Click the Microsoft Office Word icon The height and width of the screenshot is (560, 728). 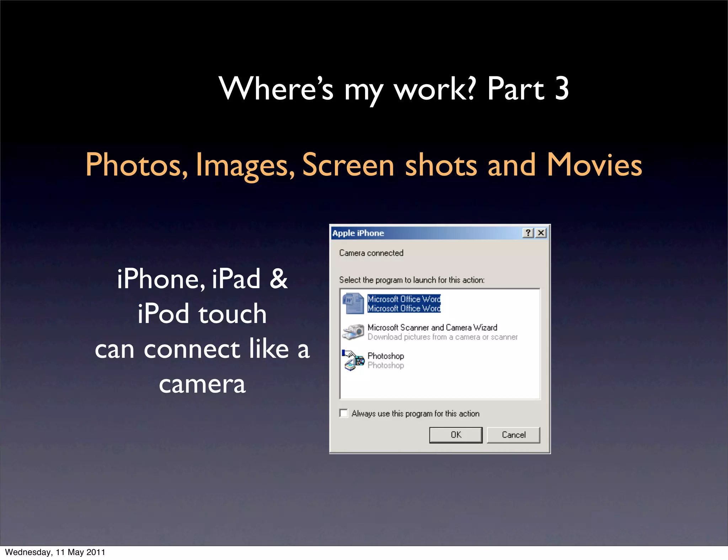pyautogui.click(x=353, y=303)
